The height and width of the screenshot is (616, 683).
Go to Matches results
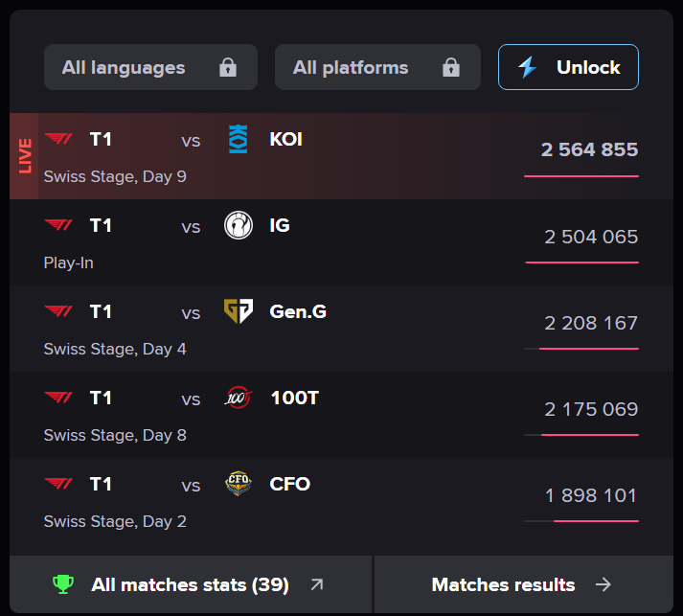(522, 584)
